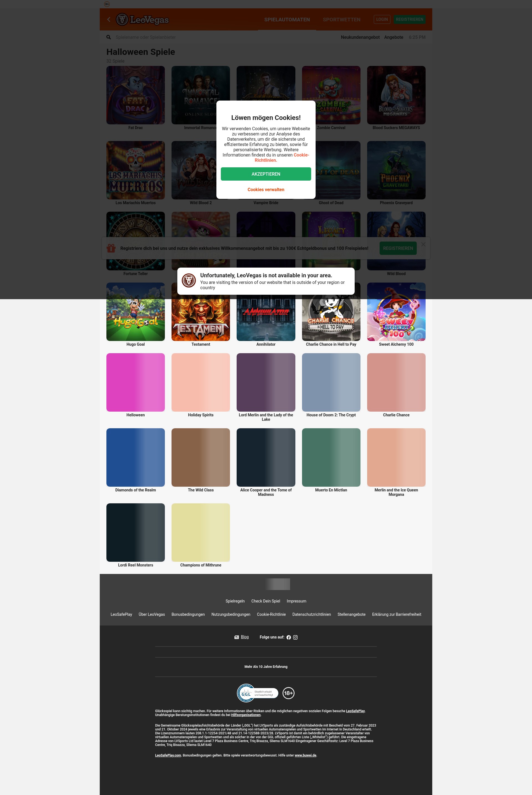Viewport: 532px width, 795px height.
Task: Click the Login button
Action: click(382, 19)
